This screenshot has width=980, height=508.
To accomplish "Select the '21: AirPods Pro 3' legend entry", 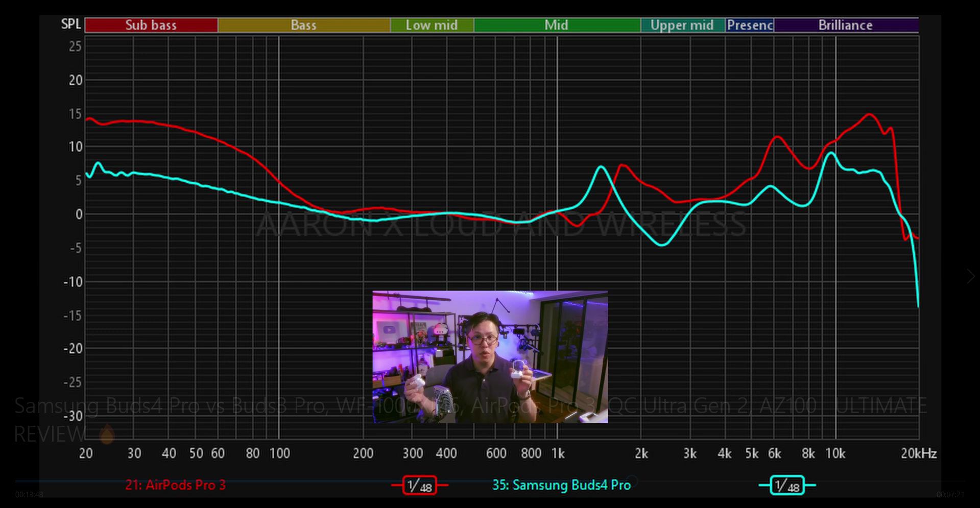I will (175, 485).
